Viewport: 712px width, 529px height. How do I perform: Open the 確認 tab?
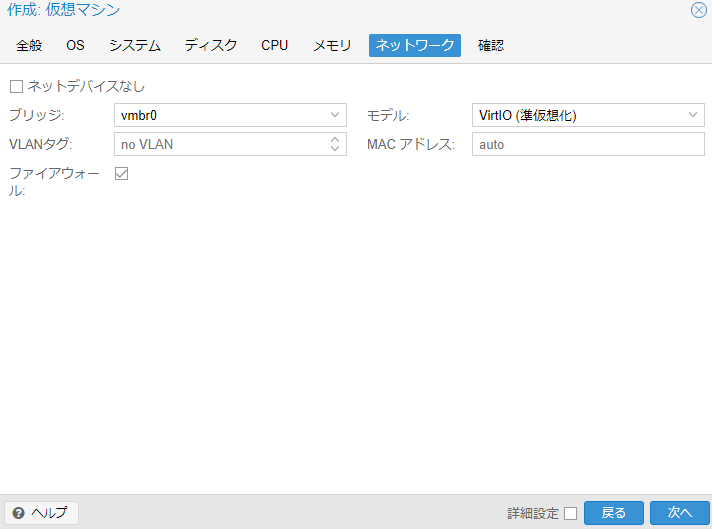coord(491,45)
